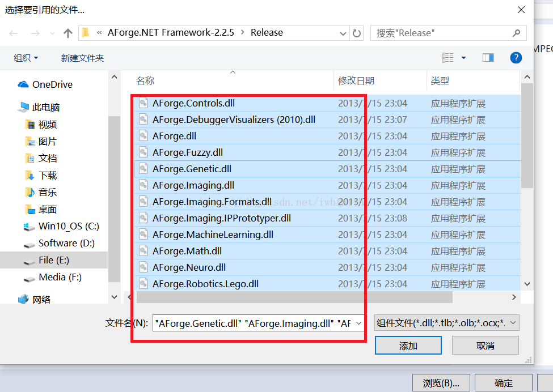Select Software (D:) drive
The height and width of the screenshot is (392, 553).
pyautogui.click(x=59, y=243)
